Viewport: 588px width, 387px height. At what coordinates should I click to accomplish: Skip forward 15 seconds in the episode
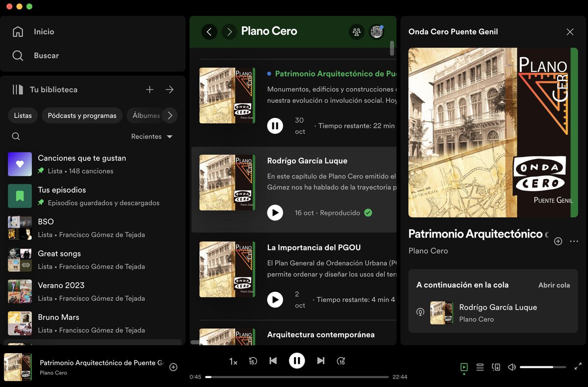(x=341, y=361)
